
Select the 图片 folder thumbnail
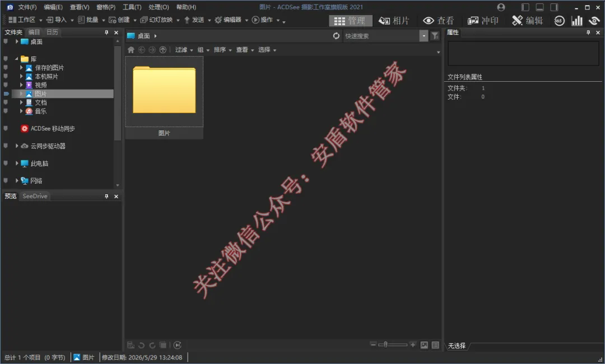164,97
